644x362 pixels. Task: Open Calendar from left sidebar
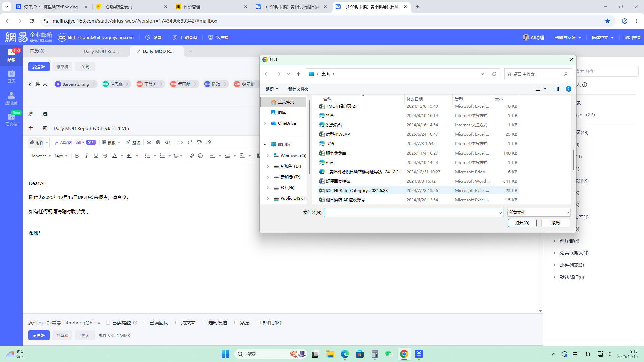(11, 76)
